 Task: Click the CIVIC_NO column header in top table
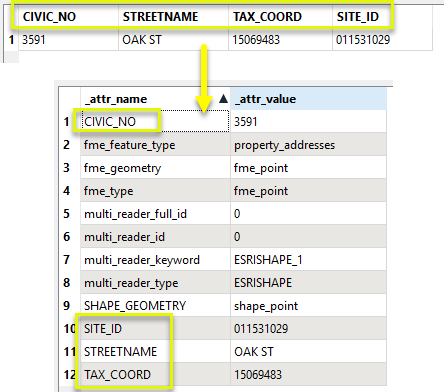68,17
